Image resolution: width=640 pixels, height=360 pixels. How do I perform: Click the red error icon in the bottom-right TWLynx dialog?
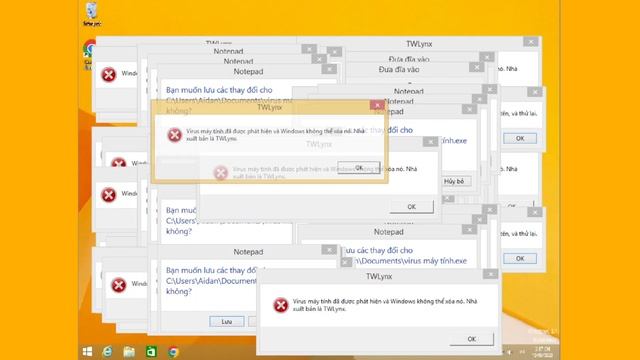[x=281, y=305]
